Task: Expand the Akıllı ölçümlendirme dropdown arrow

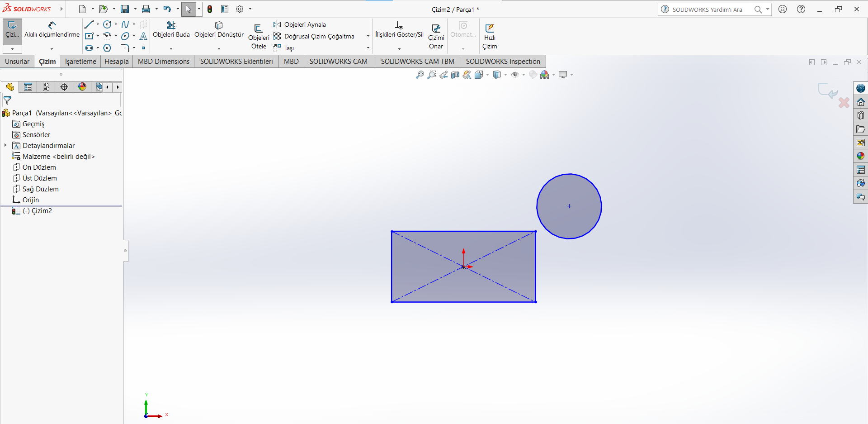Action: pyautogui.click(x=52, y=48)
